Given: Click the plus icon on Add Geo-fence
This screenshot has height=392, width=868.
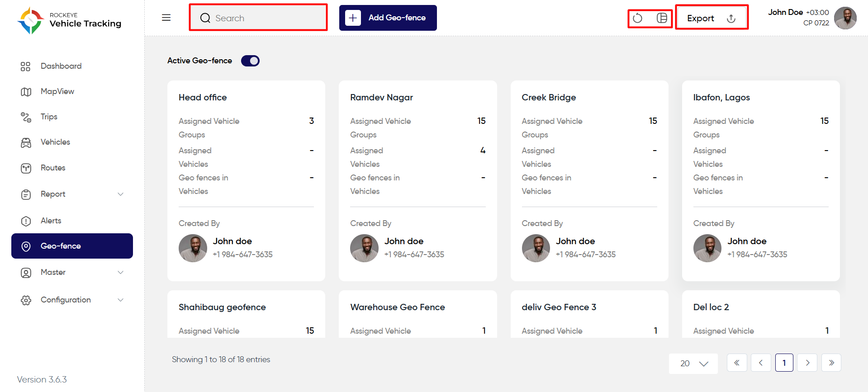Looking at the screenshot, I should tap(353, 18).
